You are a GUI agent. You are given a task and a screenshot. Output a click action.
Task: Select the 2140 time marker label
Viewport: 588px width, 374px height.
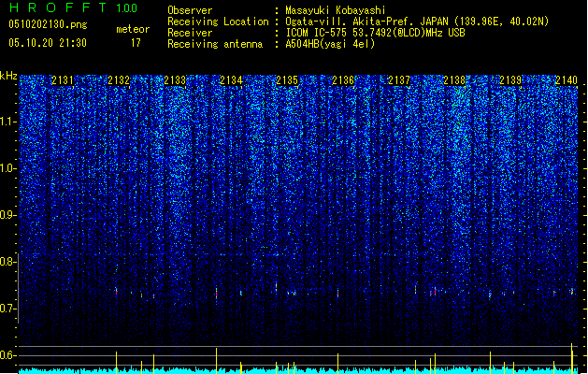coord(566,80)
